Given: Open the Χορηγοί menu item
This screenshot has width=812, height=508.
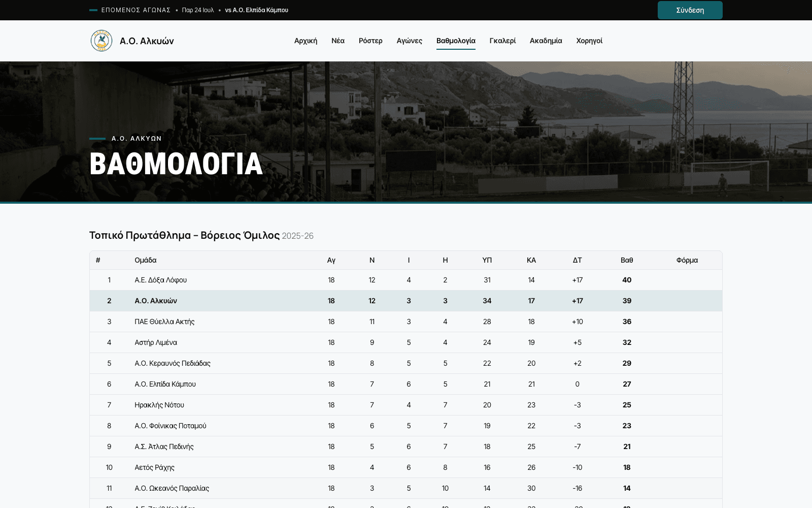Looking at the screenshot, I should [589, 41].
